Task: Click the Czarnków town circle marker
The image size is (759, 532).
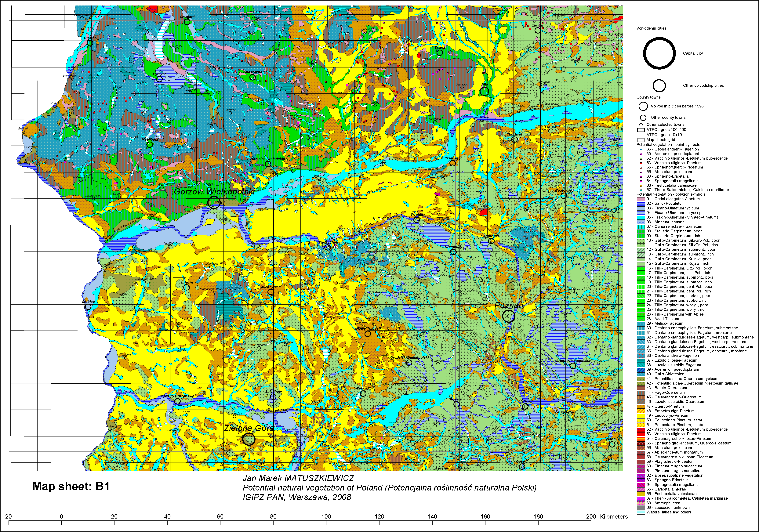Action: pos(452,163)
